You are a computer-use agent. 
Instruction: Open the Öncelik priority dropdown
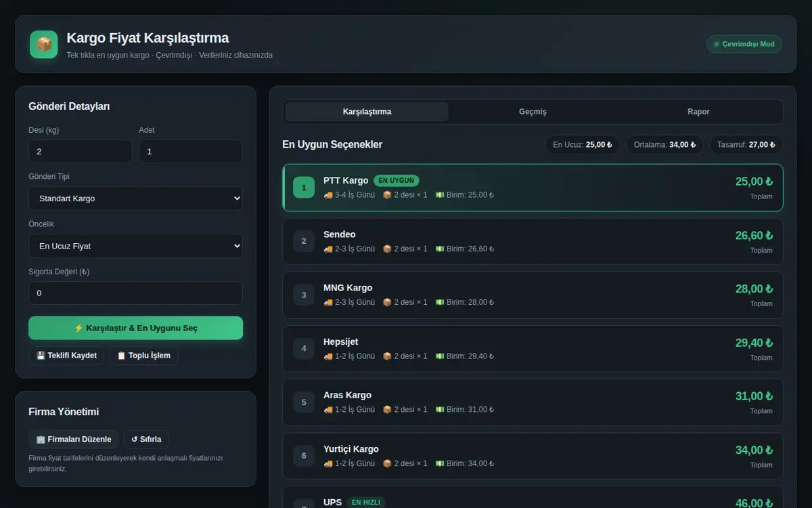(x=135, y=246)
